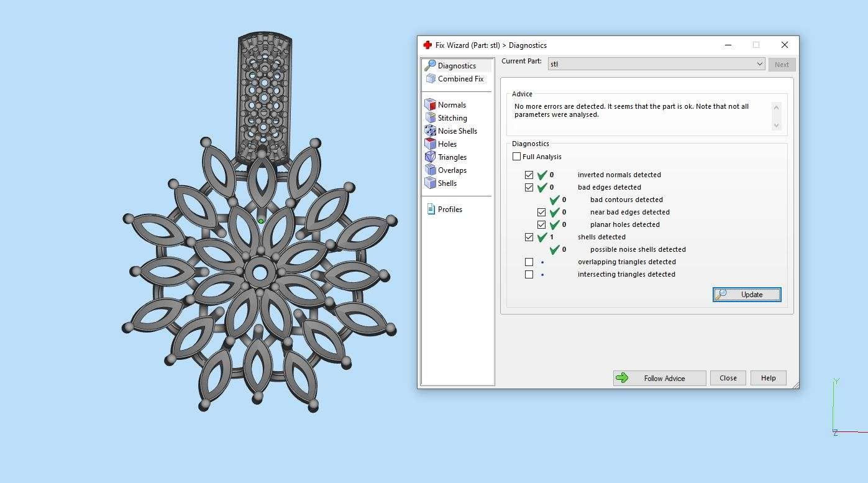The image size is (868, 483).
Task: Open the Holes repair icon
Action: pos(431,144)
